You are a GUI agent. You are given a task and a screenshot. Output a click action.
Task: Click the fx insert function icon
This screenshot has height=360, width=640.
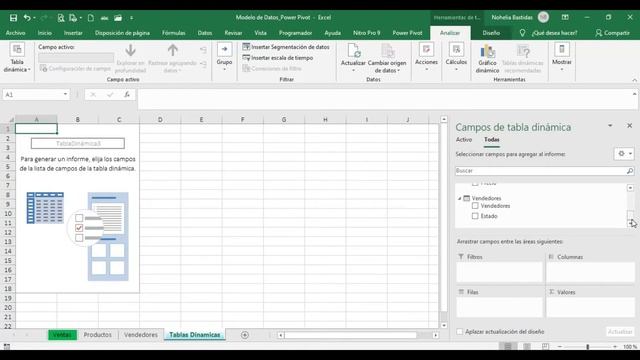(x=127, y=95)
